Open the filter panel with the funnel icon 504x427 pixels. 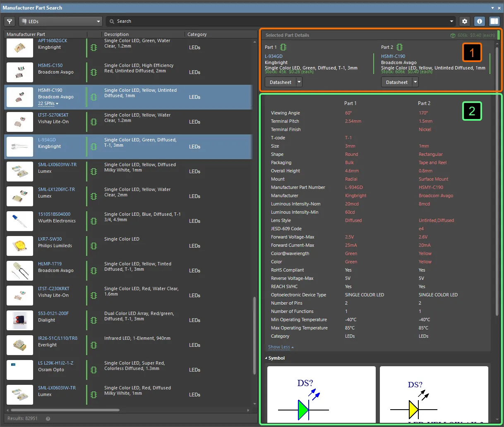[x=10, y=21]
